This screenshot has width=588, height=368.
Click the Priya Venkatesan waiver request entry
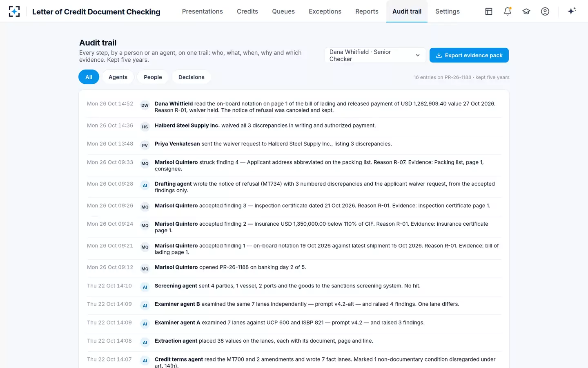[x=294, y=145]
